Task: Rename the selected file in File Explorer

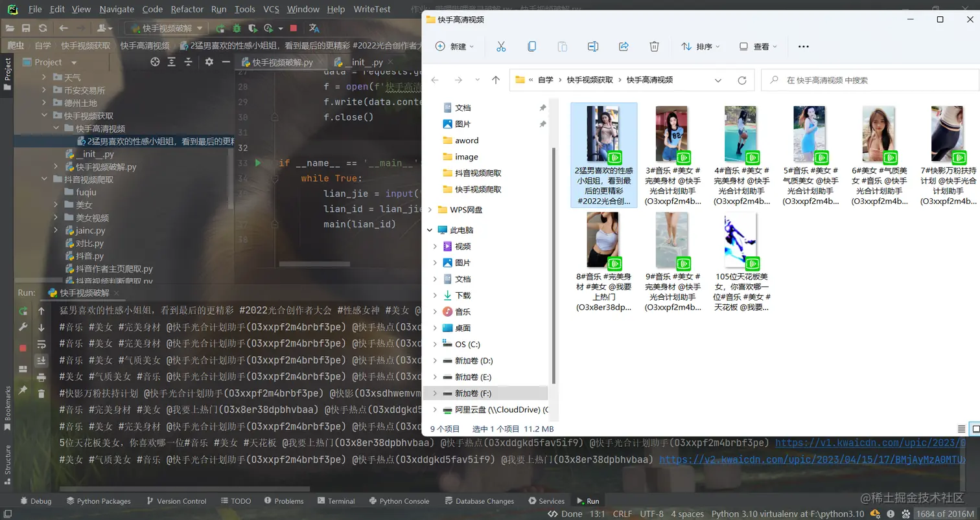Action: (x=593, y=47)
